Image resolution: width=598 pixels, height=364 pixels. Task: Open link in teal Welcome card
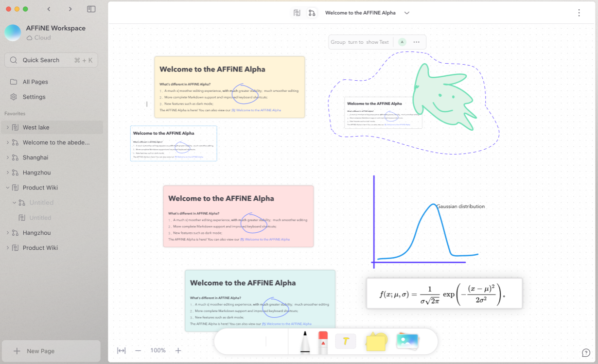287,324
